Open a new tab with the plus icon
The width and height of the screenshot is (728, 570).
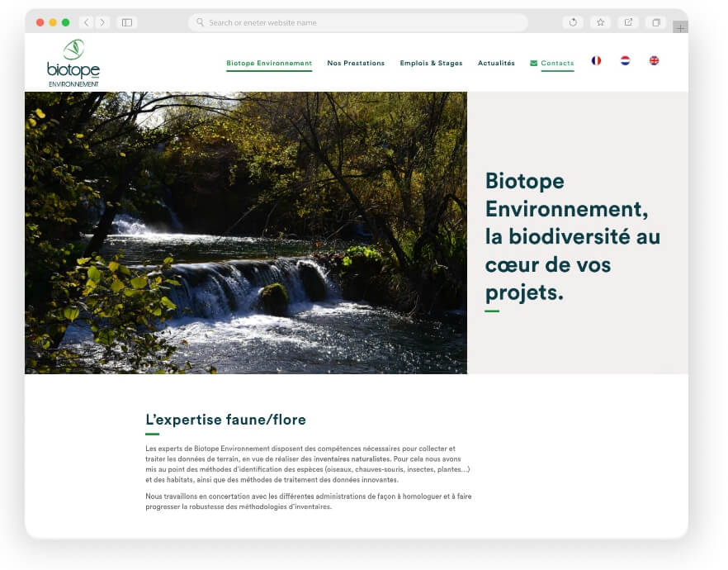(680, 27)
